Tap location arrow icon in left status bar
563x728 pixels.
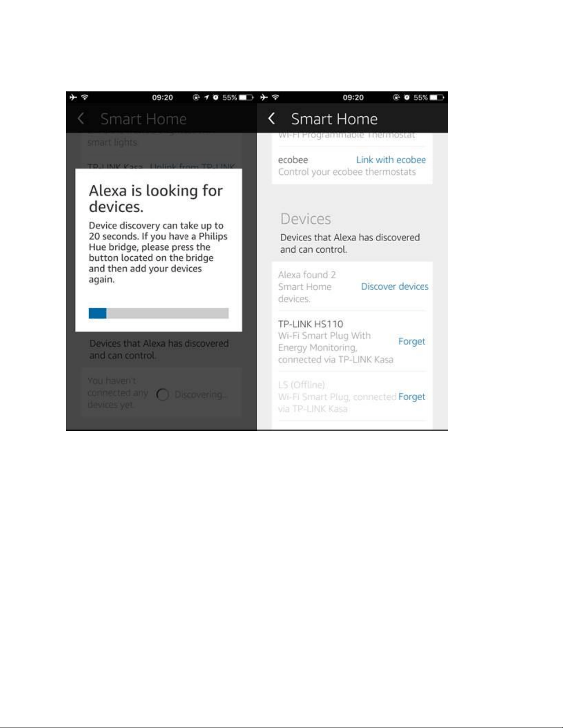pyautogui.click(x=206, y=97)
